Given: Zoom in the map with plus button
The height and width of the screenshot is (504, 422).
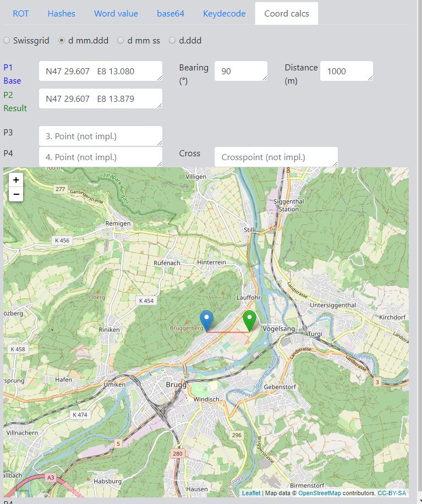Looking at the screenshot, I should pyautogui.click(x=16, y=180).
